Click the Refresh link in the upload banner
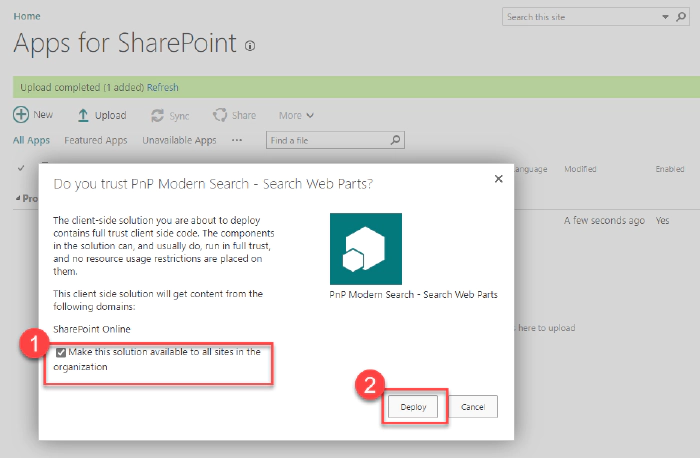 (x=162, y=87)
